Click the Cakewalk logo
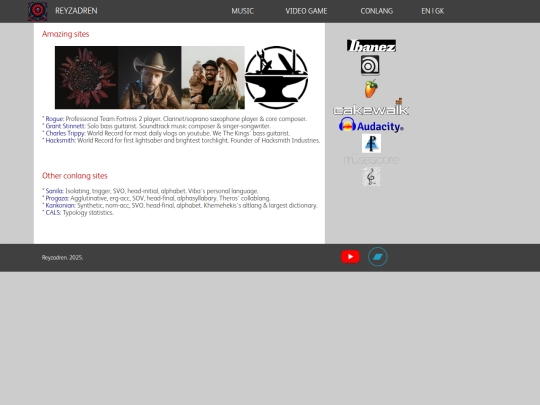Screen dimensions: 540x405 pos(371,107)
